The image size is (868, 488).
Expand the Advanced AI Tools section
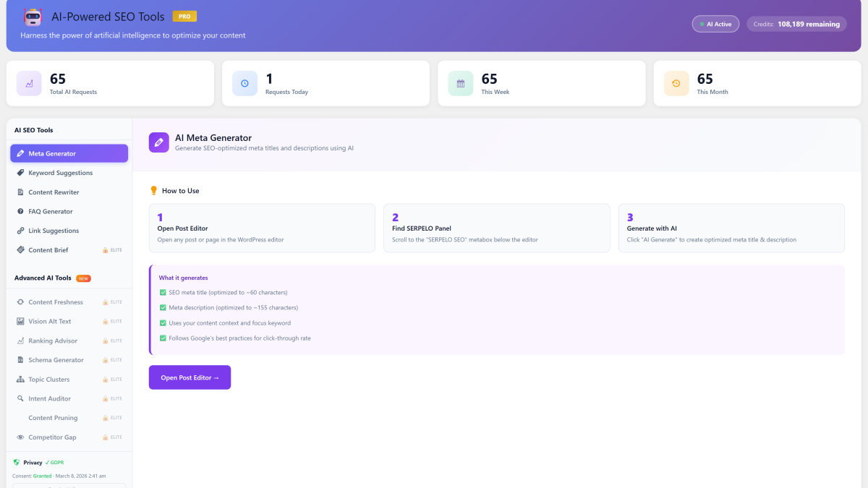[x=44, y=278]
